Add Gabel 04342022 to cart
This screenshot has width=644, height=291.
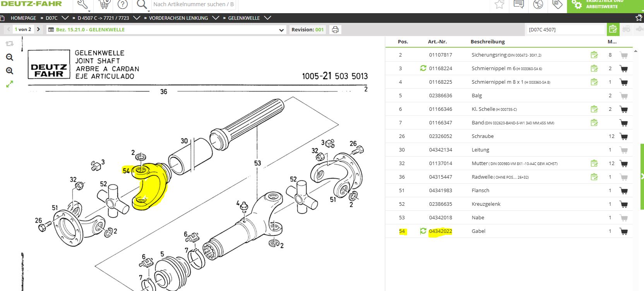coord(623,231)
